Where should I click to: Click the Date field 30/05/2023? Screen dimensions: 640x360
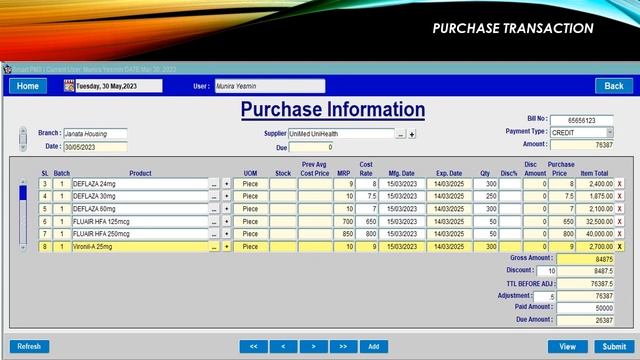(96, 147)
